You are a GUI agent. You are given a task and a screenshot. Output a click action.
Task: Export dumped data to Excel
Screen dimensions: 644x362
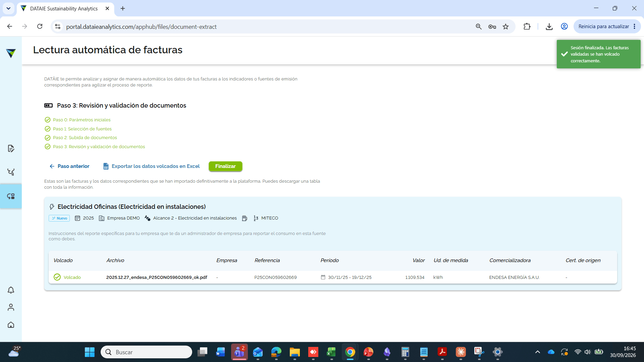coord(152,166)
